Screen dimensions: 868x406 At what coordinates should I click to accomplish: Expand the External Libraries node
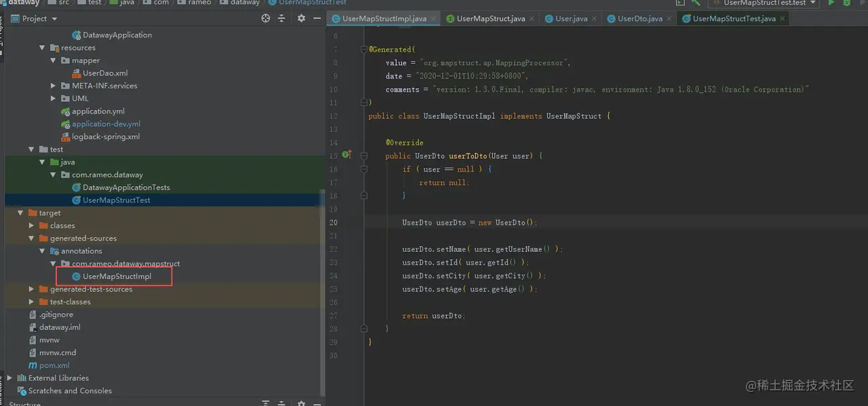[9, 378]
